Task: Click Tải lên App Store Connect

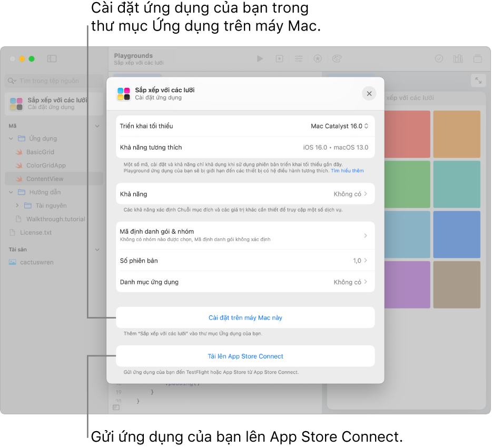Action: point(245,356)
